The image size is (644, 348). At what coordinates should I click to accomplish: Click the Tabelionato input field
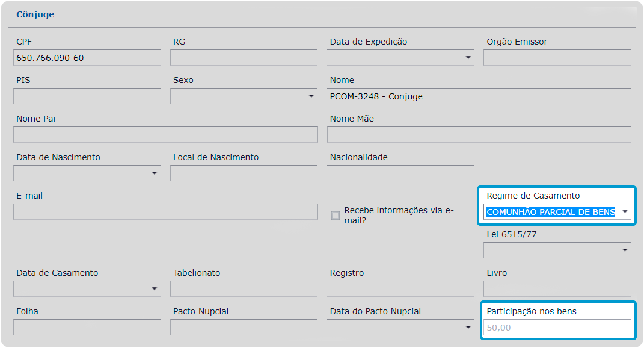tap(244, 289)
